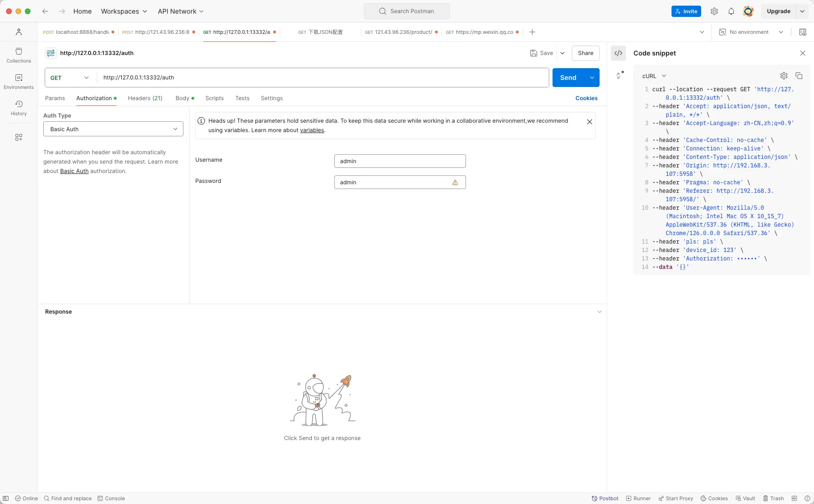
Task: Open the Auth Type Basic Auth dropdown
Action: click(x=113, y=129)
